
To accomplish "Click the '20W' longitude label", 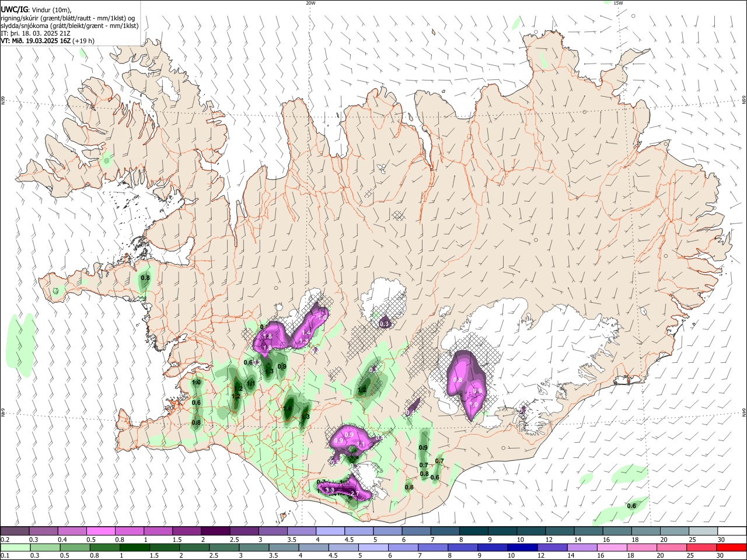I will [310, 3].
